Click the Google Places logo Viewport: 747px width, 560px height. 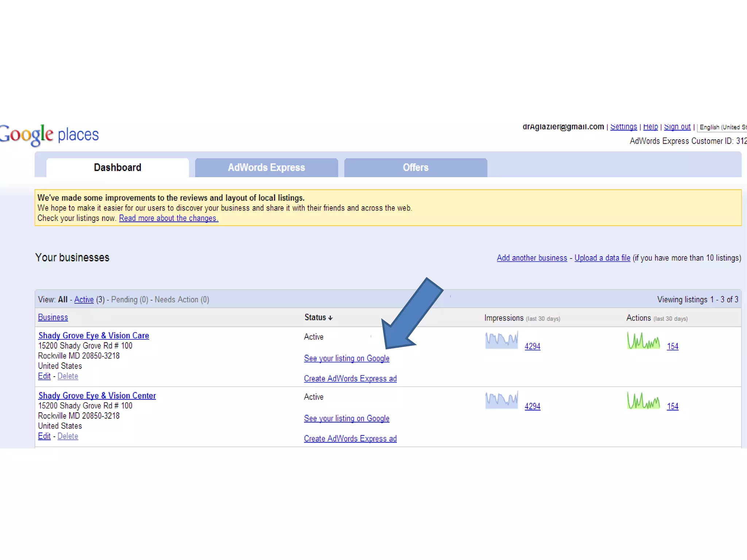pyautogui.click(x=49, y=135)
